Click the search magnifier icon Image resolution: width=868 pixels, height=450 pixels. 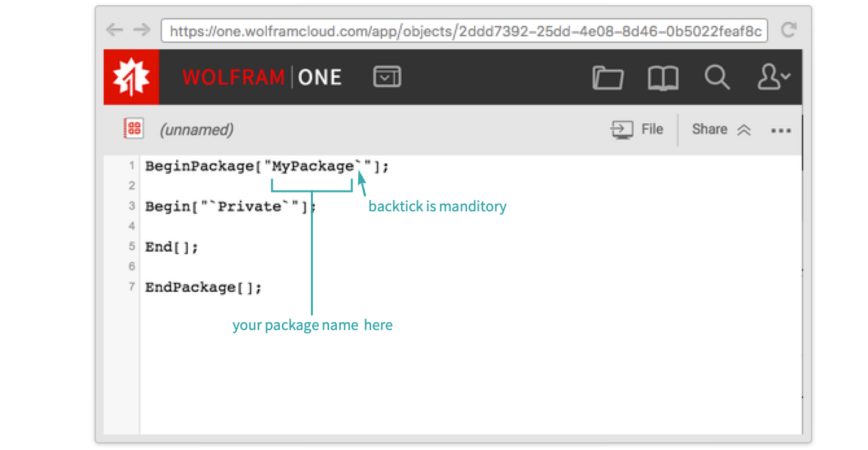click(717, 77)
